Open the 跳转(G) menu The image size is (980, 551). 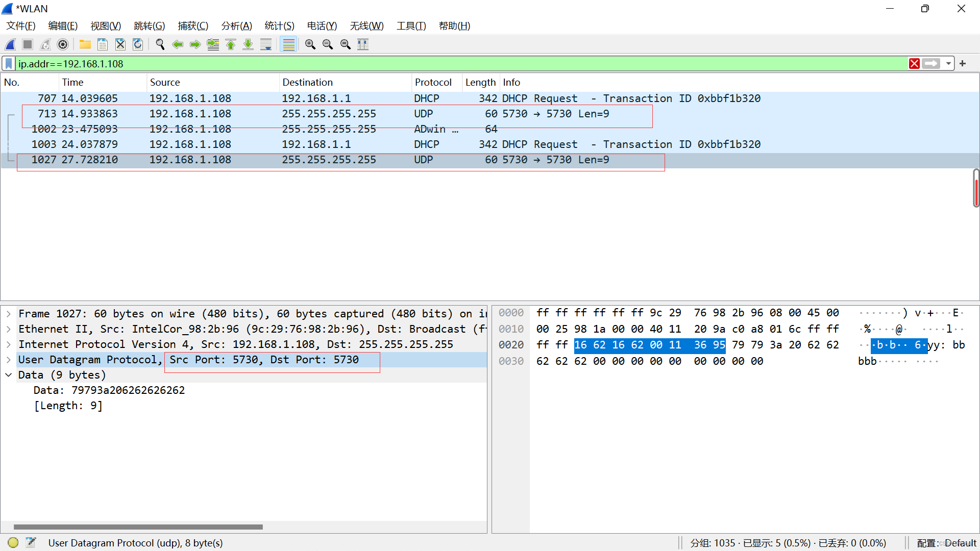coord(150,26)
